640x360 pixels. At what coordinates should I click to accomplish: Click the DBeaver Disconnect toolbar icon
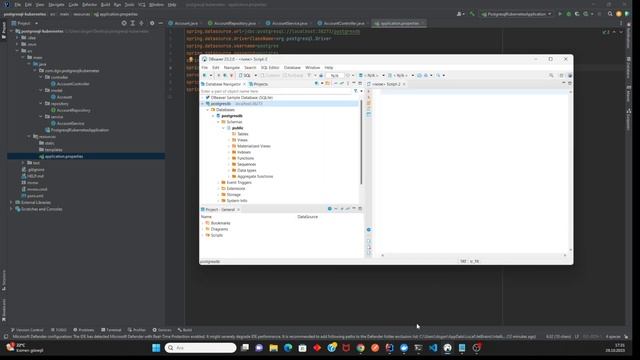point(231,76)
